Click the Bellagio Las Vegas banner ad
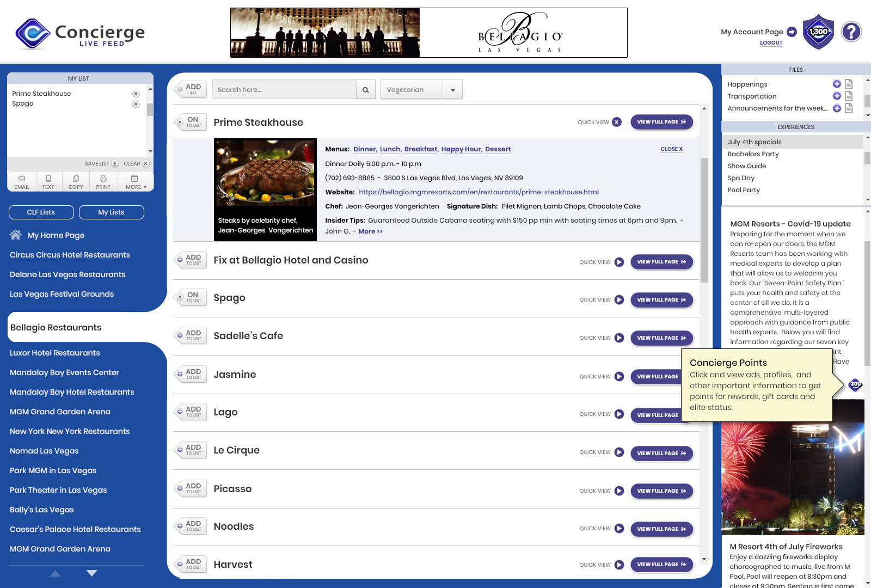This screenshot has height=588, width=871. pos(428,33)
